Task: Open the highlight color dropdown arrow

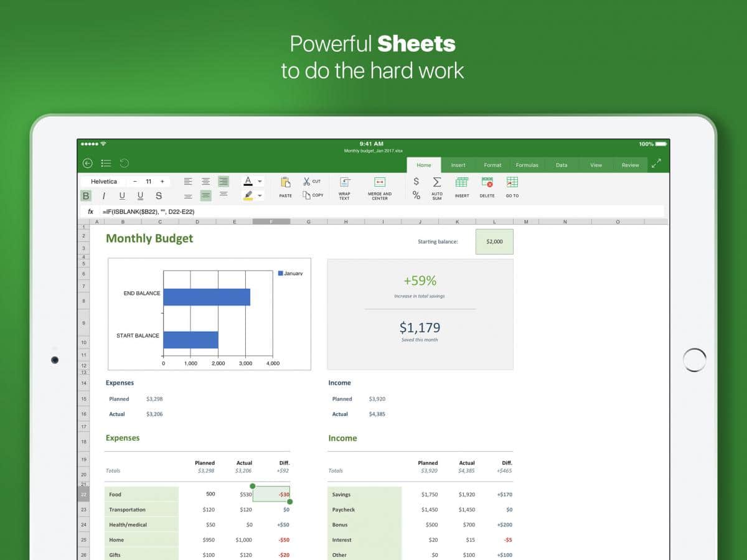Action: click(260, 196)
